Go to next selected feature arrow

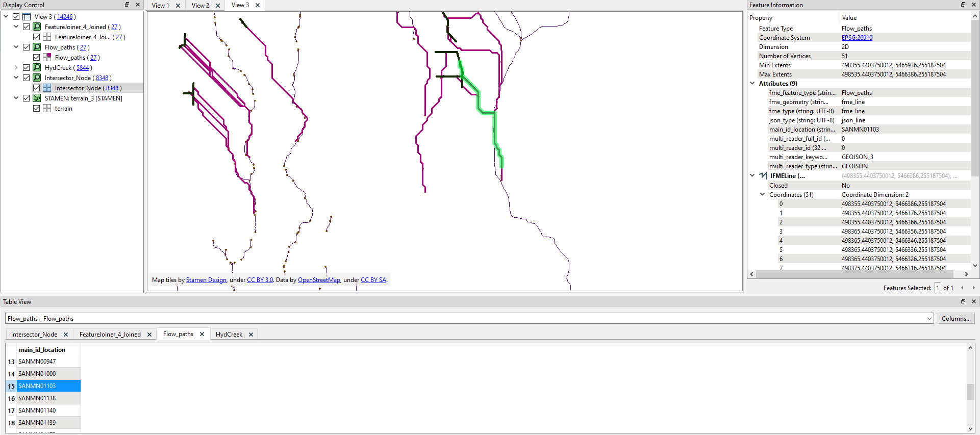973,288
